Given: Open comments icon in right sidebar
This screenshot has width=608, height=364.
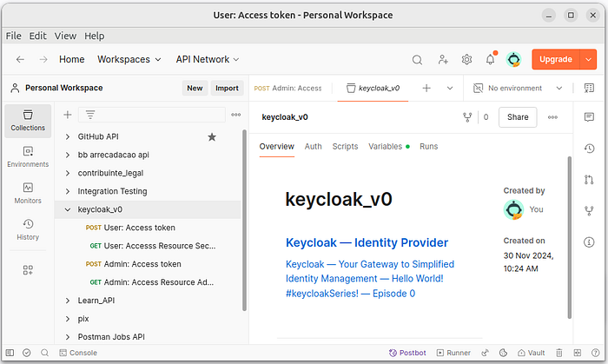Looking at the screenshot, I should tap(589, 117).
